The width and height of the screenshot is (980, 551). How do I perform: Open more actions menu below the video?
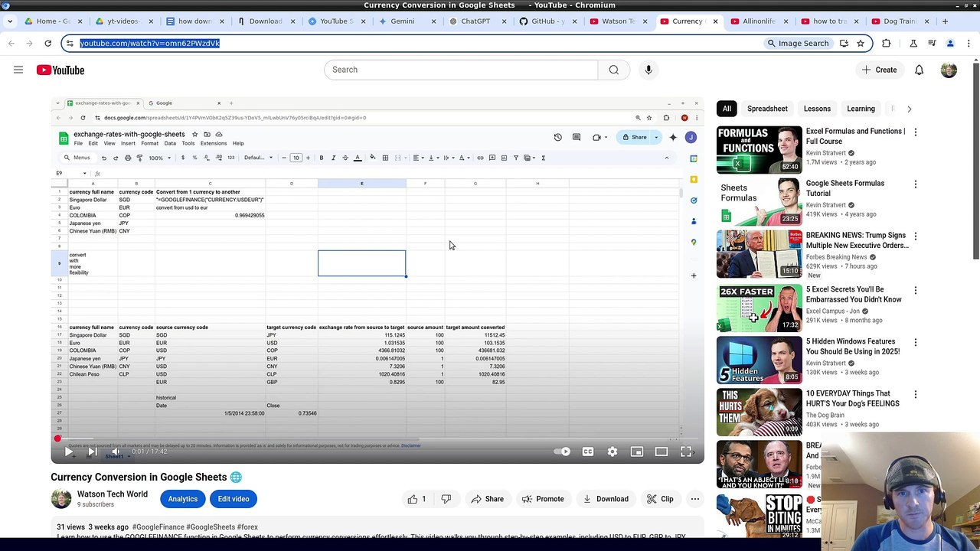695,499
